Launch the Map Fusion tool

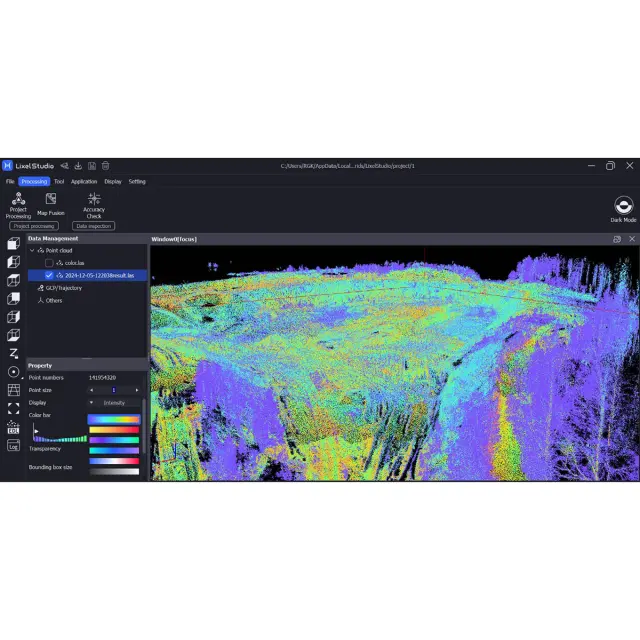[51, 203]
